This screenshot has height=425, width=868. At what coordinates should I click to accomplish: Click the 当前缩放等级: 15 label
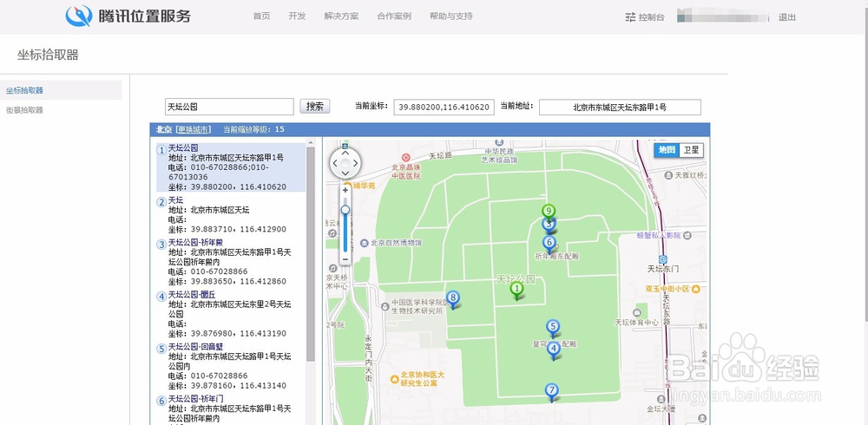(253, 129)
